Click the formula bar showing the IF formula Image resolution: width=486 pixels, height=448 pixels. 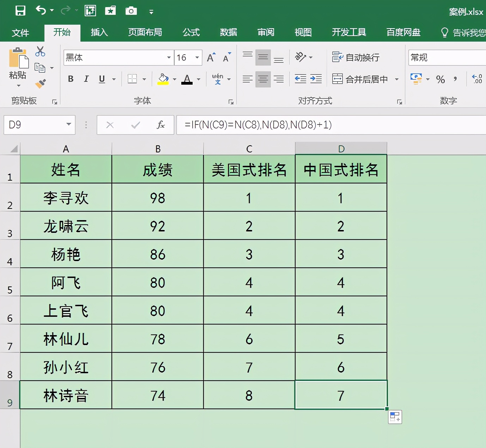331,125
